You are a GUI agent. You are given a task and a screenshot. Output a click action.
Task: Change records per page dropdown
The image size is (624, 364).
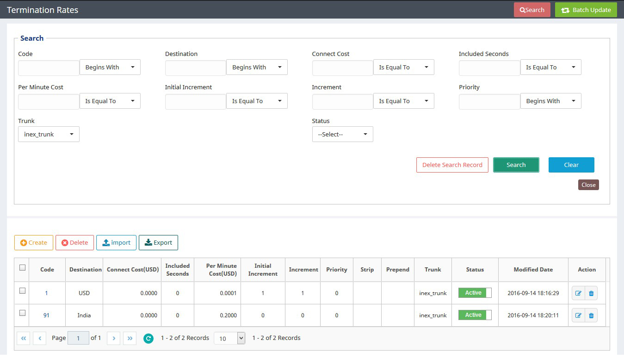point(229,339)
